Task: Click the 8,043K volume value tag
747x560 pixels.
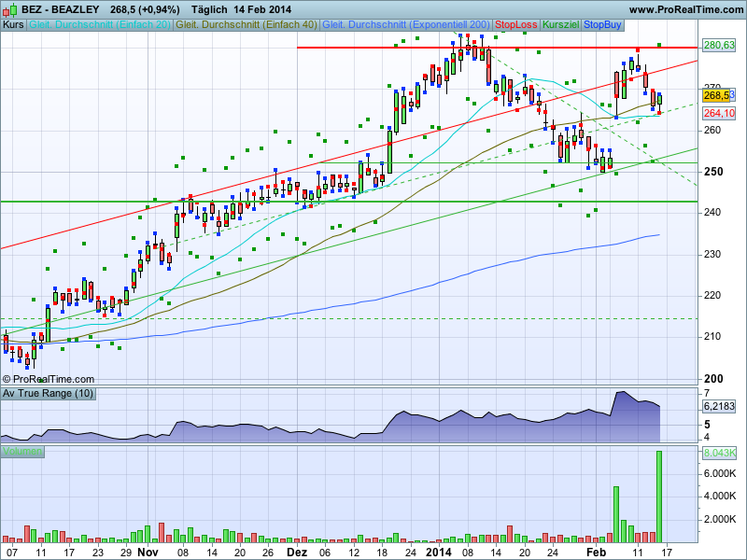Action: coord(718,453)
